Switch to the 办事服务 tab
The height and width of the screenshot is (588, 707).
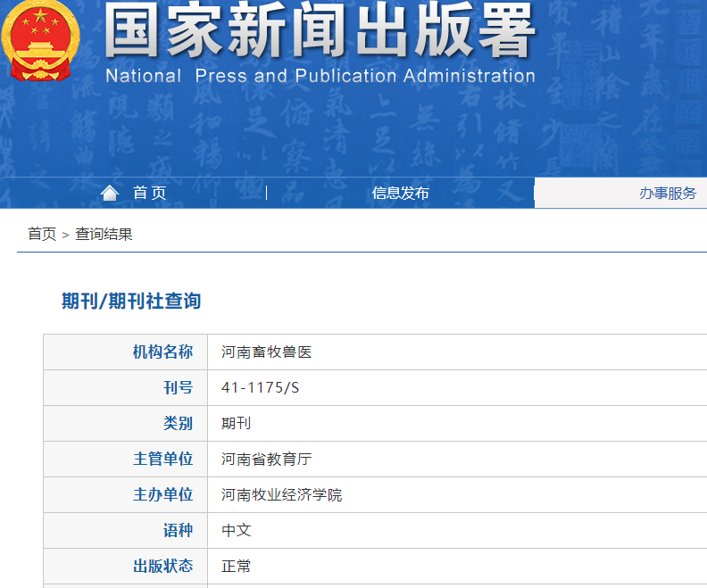pos(667,193)
